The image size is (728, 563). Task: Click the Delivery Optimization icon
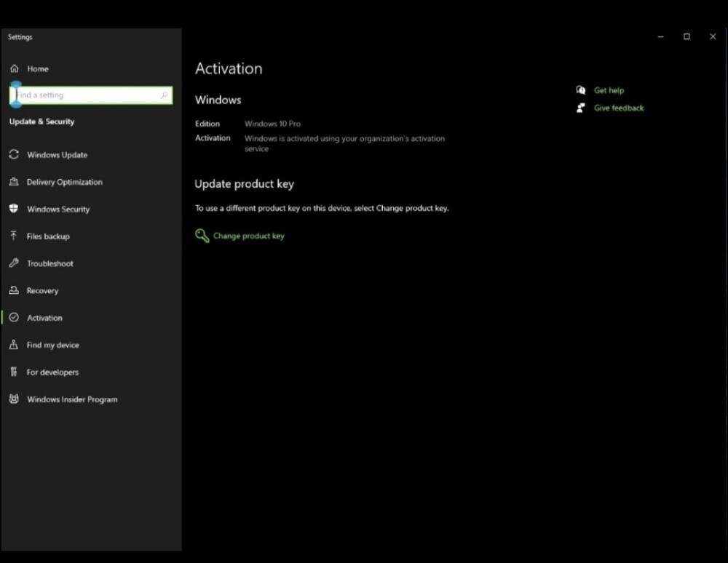tap(14, 182)
